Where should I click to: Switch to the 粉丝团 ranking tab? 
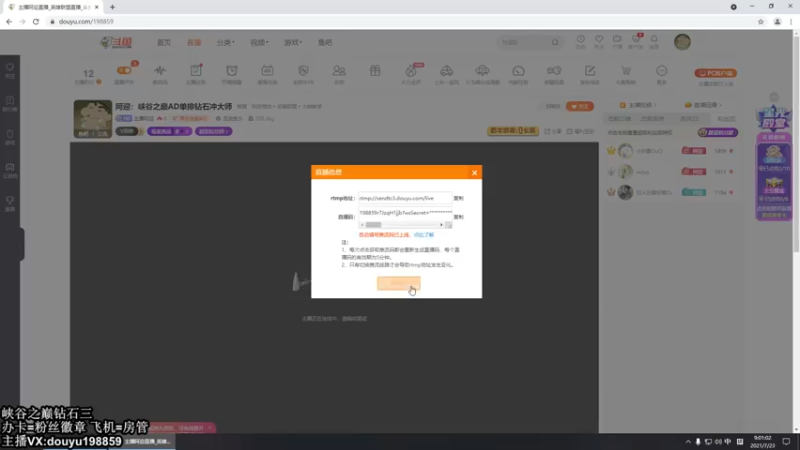[x=727, y=118]
